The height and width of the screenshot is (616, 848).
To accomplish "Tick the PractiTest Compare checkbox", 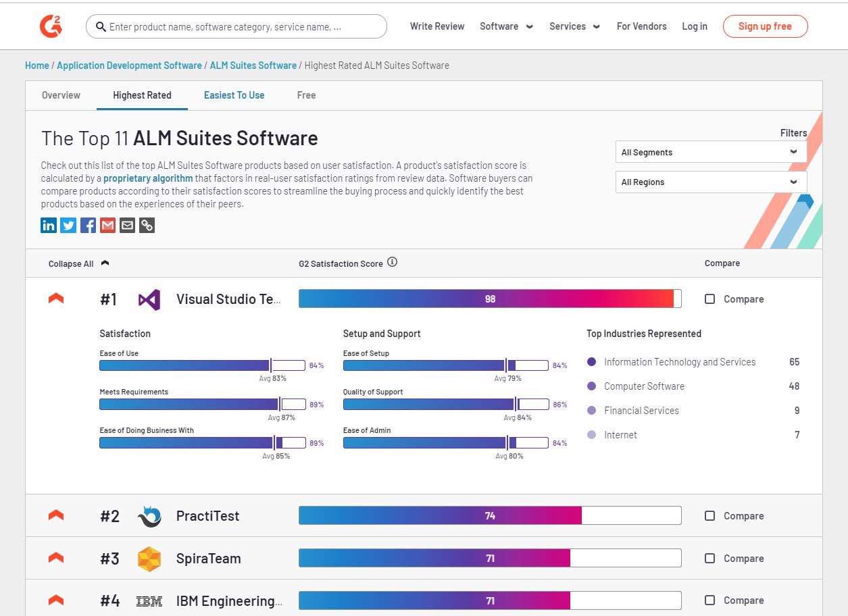I will coord(709,516).
